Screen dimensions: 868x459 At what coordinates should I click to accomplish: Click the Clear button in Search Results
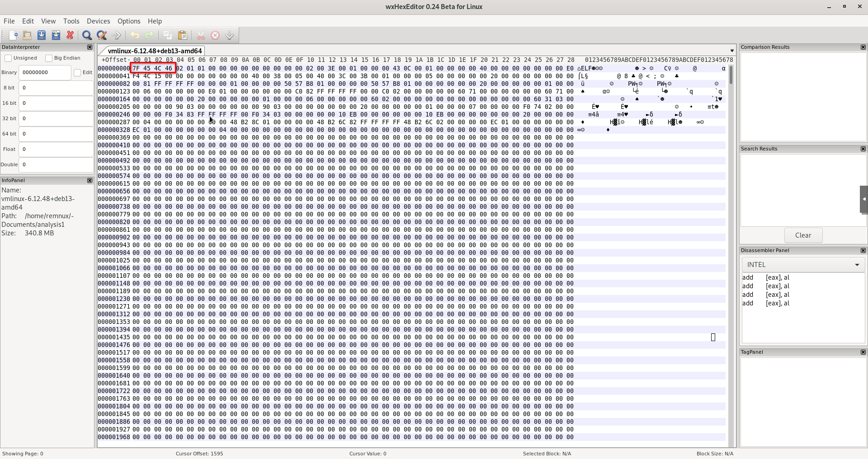pos(803,235)
